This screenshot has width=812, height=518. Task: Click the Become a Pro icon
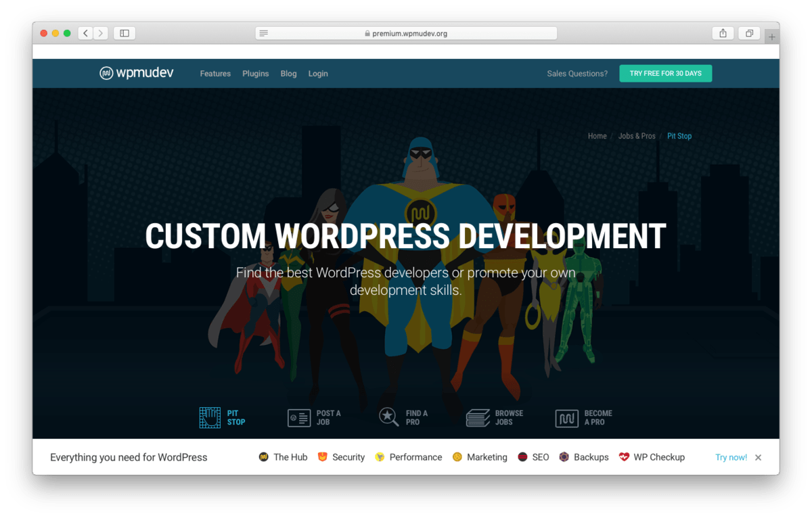[x=566, y=418]
